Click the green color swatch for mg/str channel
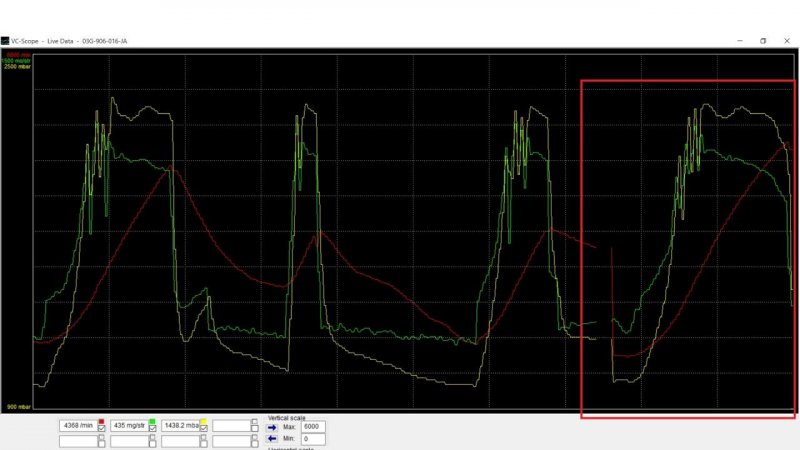The height and width of the screenshot is (450, 800). 152,420
